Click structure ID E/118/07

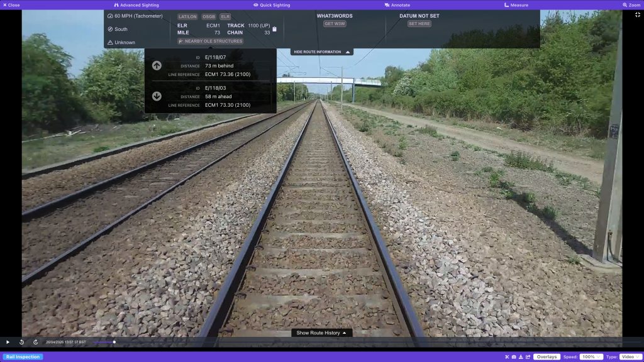pos(215,57)
